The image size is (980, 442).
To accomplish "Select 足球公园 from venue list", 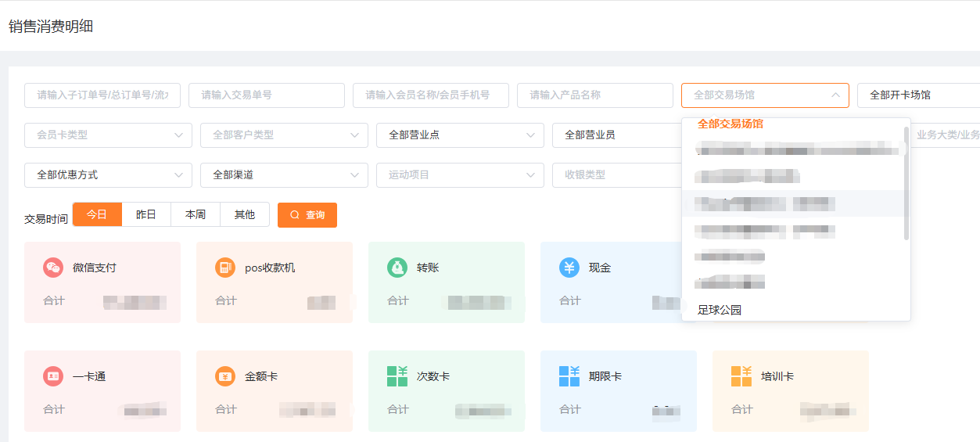I will 720,310.
